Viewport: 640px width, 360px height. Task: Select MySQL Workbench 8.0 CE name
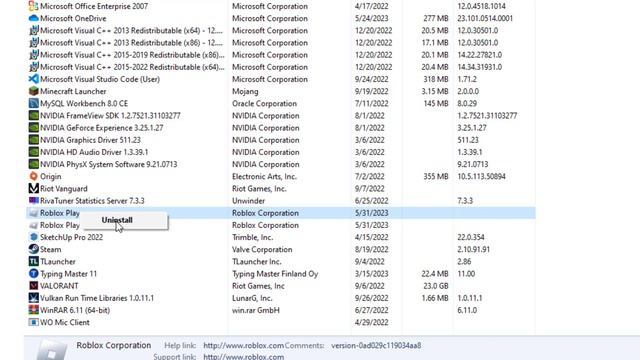[84, 103]
